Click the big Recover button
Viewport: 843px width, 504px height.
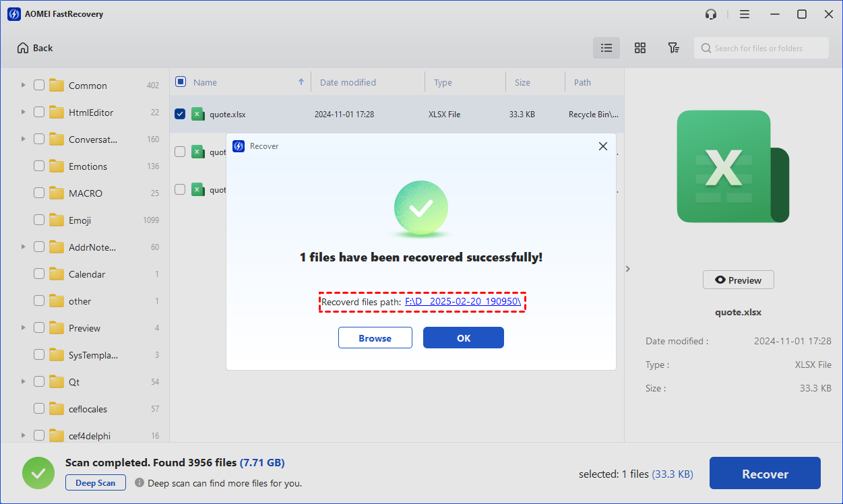765,474
